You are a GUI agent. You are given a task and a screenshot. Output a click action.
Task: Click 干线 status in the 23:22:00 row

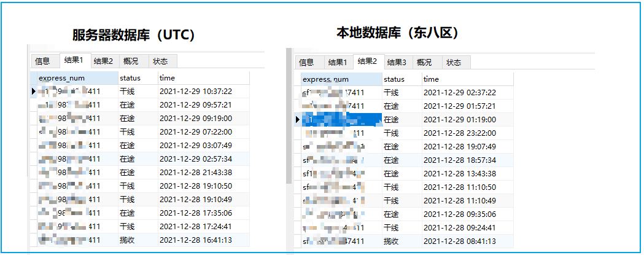pos(402,133)
